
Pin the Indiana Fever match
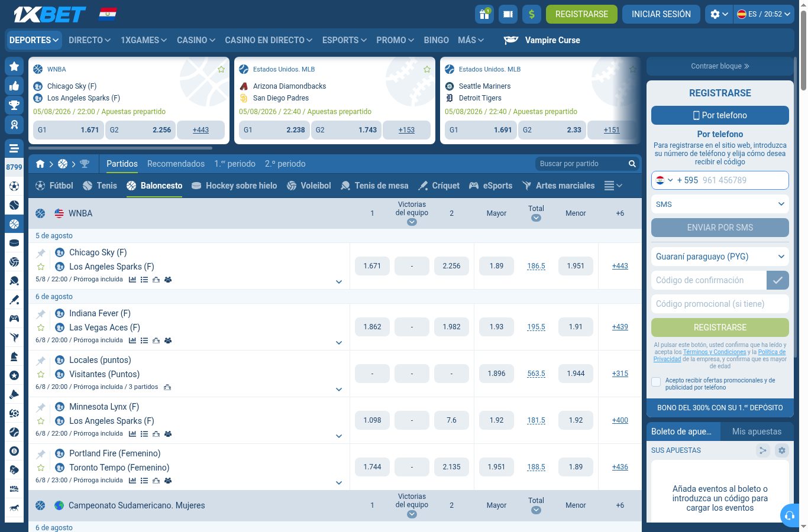[41, 314]
